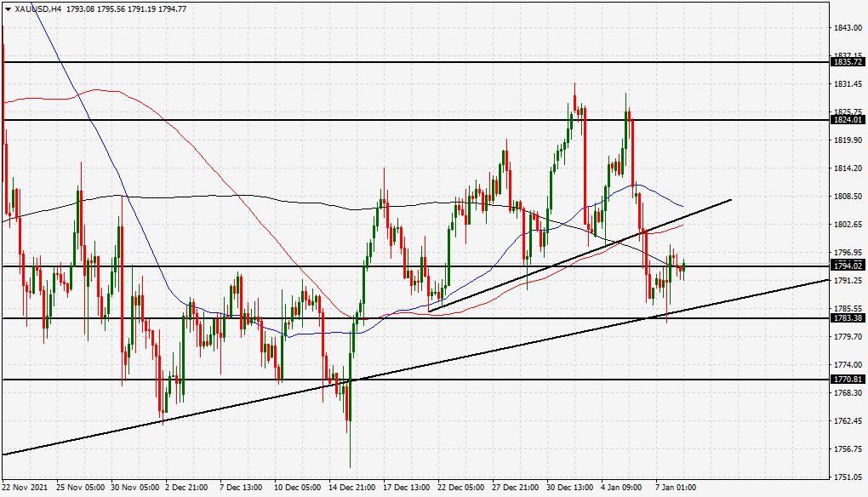This screenshot has width=868, height=497.
Task: Click the 7 Jan 01:00 time axis label
Action: pyautogui.click(x=676, y=488)
